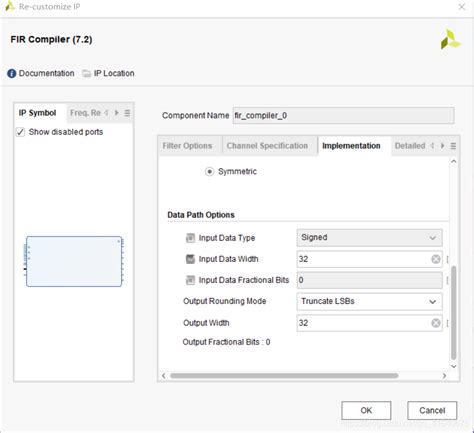This screenshot has height=433, width=474.
Task: Open the Channel Specification tab
Action: [267, 146]
